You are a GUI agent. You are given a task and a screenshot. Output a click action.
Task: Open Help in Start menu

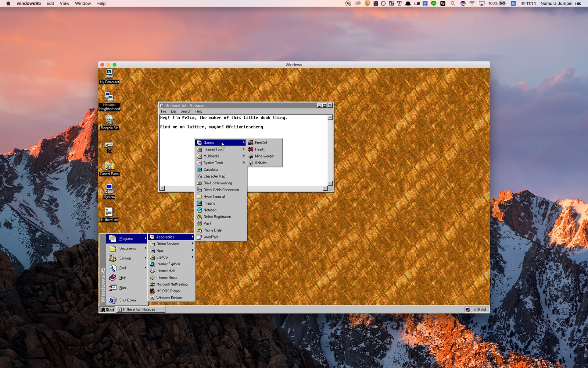(127, 278)
